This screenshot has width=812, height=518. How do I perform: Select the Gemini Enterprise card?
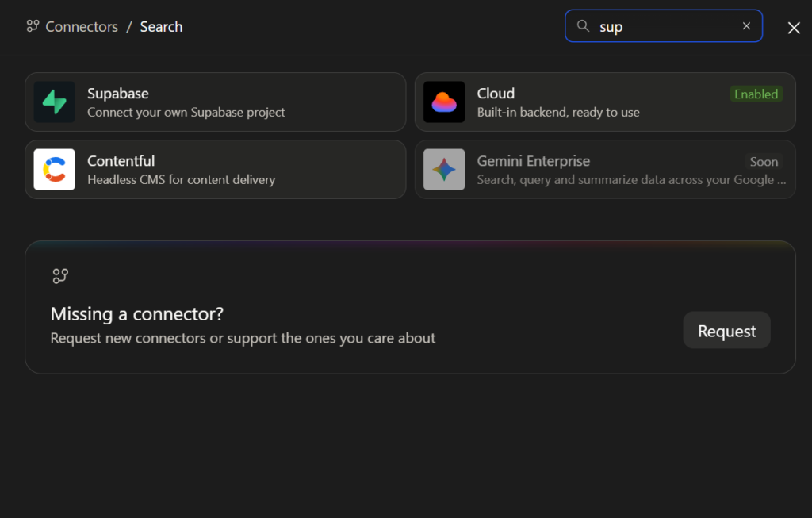tap(605, 170)
